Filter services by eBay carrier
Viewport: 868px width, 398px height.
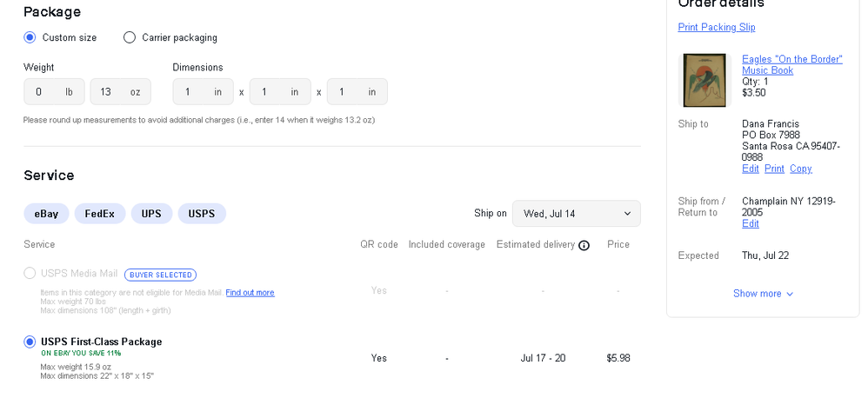(x=46, y=214)
